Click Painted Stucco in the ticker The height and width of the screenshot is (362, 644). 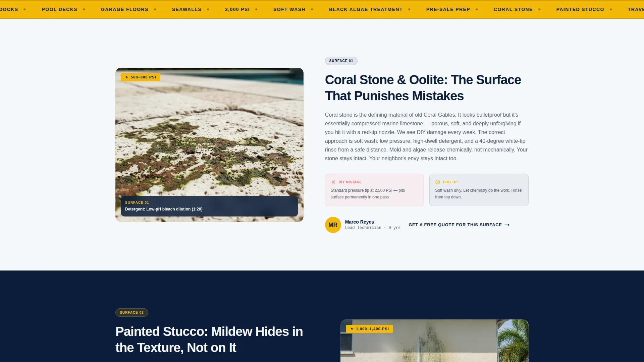(x=580, y=9)
